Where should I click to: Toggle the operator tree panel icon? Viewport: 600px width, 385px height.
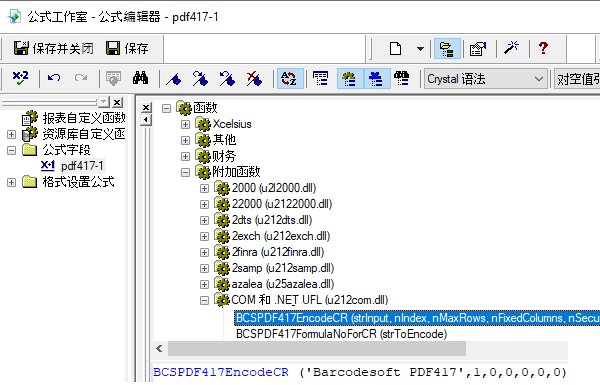click(377, 78)
